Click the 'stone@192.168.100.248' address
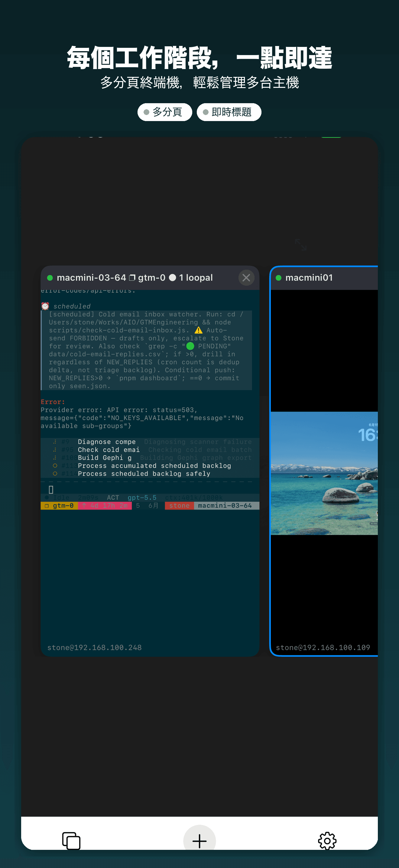 point(94,647)
